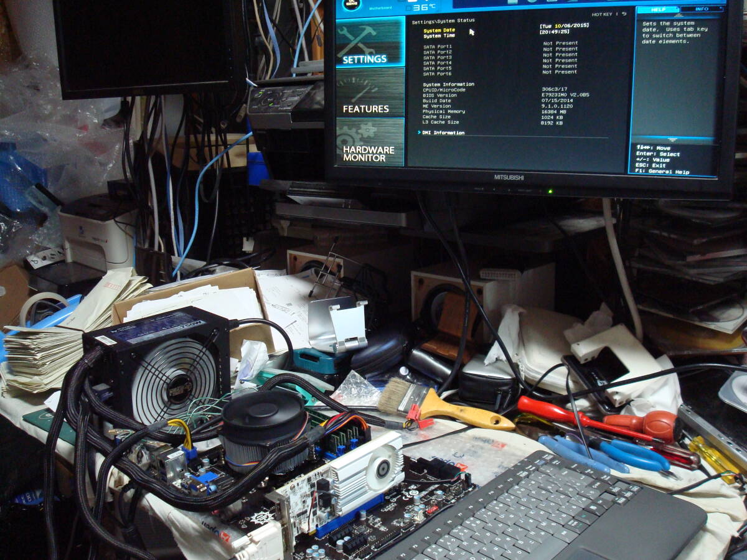747x560 pixels.
Task: Click the L3 Cache Size label
Action: click(439, 123)
